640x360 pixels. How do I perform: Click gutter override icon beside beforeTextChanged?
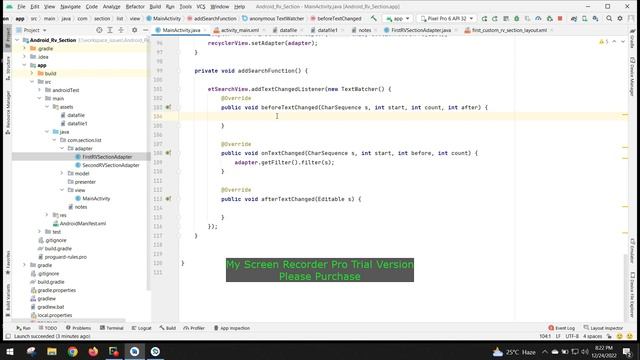168,107
